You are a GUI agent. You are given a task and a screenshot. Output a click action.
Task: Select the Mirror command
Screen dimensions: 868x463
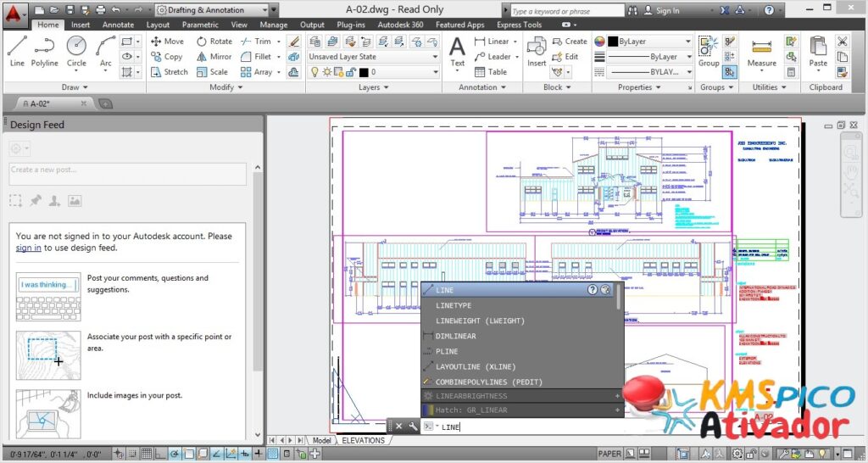click(214, 57)
